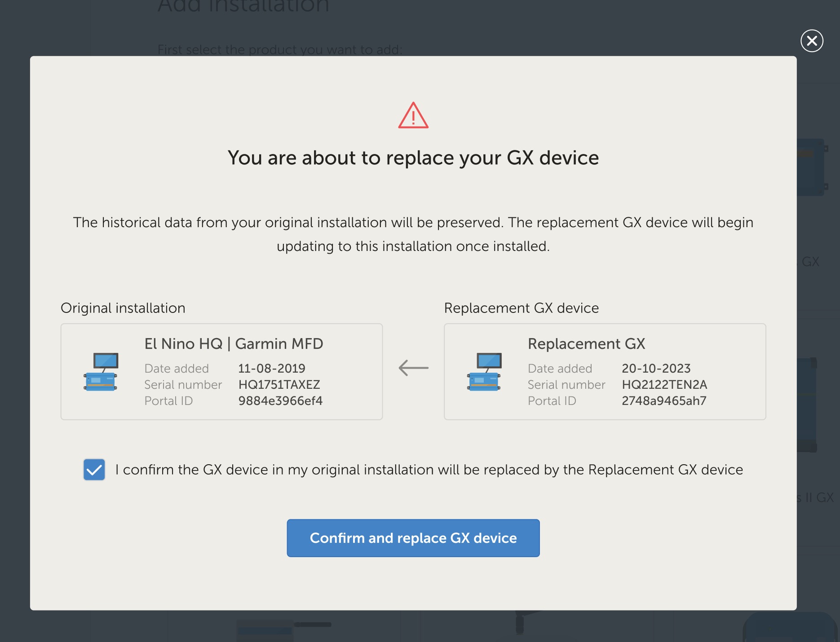Select the 'El Nino HQ | Garmin MFD' card

[221, 372]
